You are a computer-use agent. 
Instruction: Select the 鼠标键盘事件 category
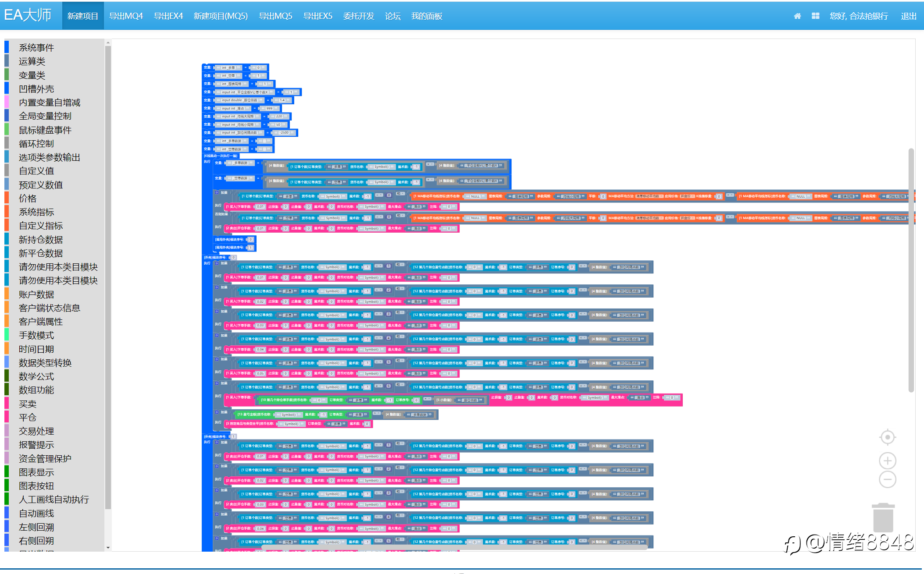pos(45,130)
